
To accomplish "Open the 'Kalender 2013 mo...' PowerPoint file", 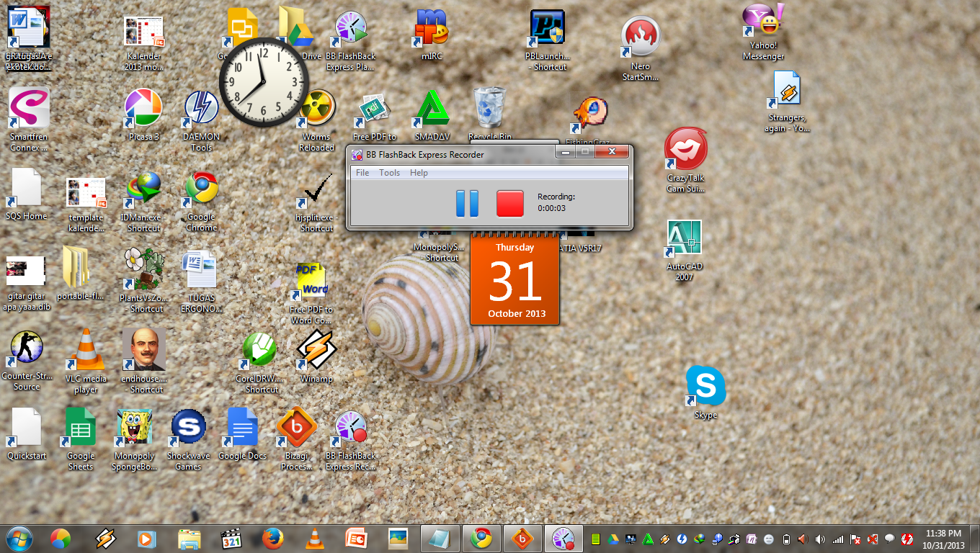I will 143,43.
